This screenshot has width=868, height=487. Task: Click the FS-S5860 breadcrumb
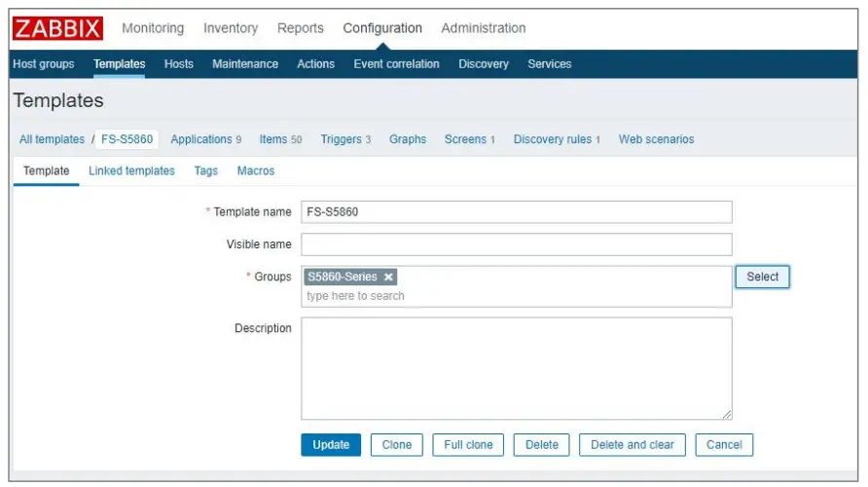pyautogui.click(x=127, y=139)
